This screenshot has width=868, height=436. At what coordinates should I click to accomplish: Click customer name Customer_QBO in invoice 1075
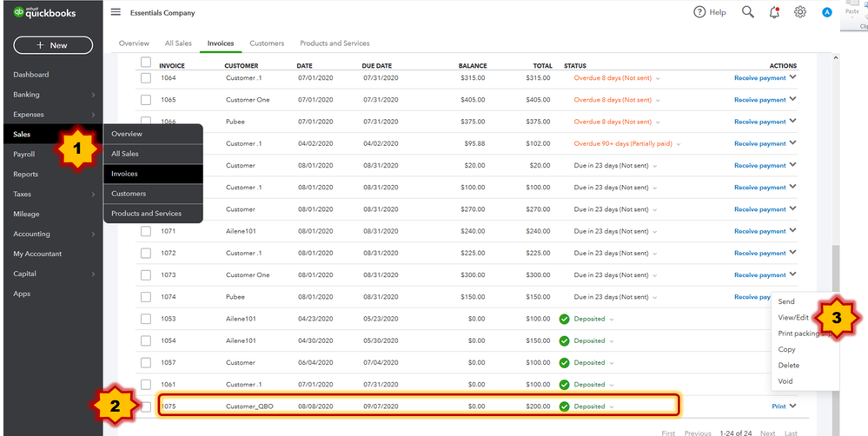point(249,406)
